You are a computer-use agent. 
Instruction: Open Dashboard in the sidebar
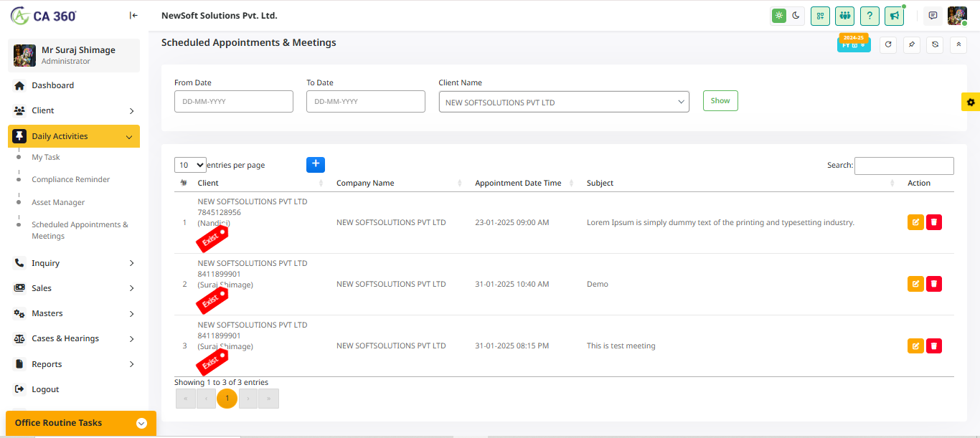(x=74, y=85)
